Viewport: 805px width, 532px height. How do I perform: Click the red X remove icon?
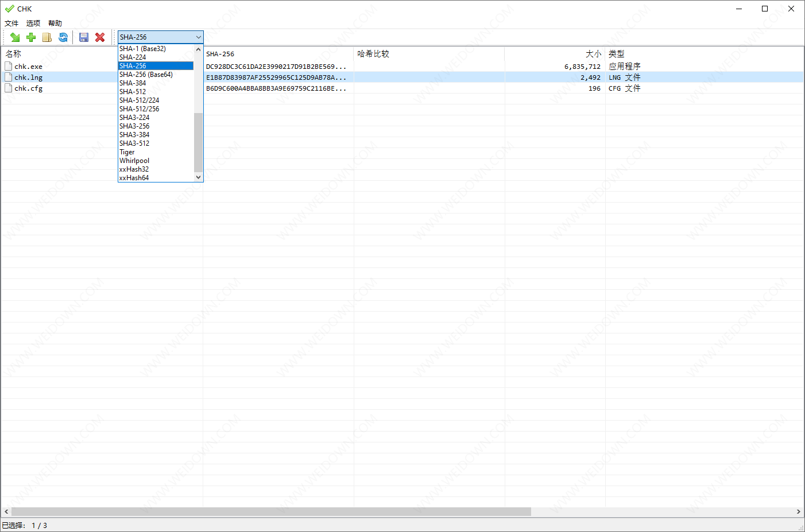[x=100, y=37]
